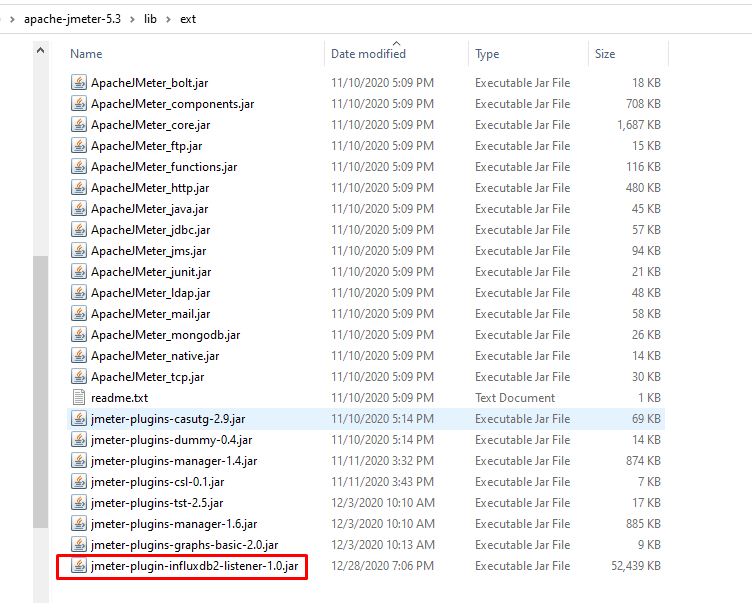Select file name readme.txt
This screenshot has height=603, width=752.
[119, 398]
